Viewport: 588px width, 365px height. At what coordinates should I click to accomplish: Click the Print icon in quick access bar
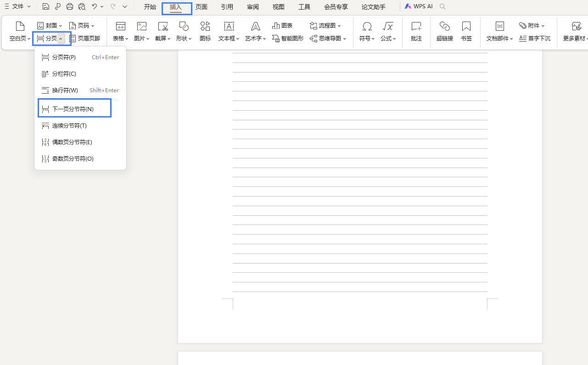tap(70, 7)
